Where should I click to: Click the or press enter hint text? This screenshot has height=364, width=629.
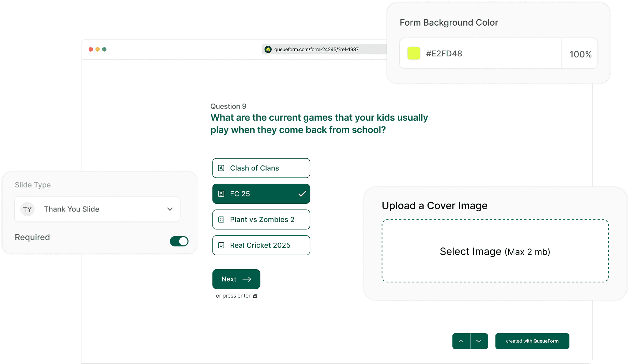pyautogui.click(x=233, y=296)
